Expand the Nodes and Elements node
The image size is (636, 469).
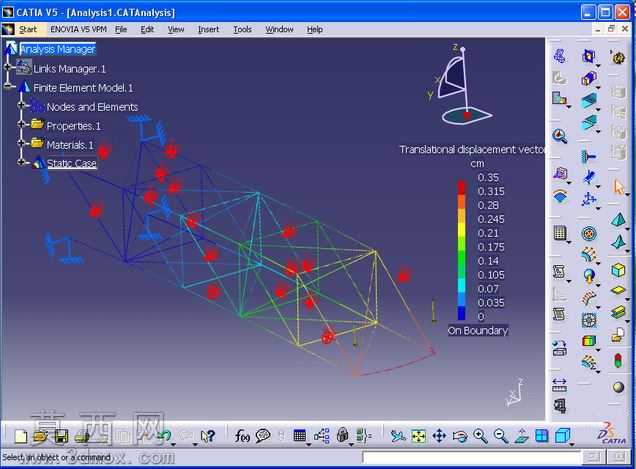coord(21,105)
